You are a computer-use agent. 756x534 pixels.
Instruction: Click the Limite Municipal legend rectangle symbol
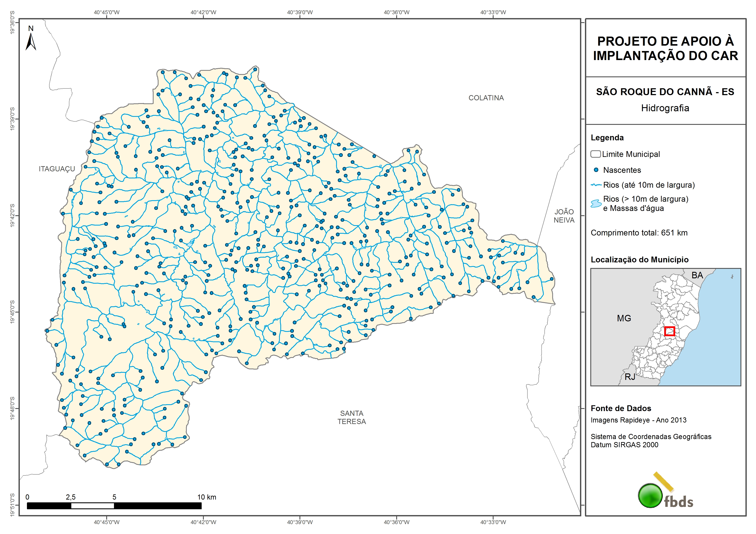click(595, 154)
